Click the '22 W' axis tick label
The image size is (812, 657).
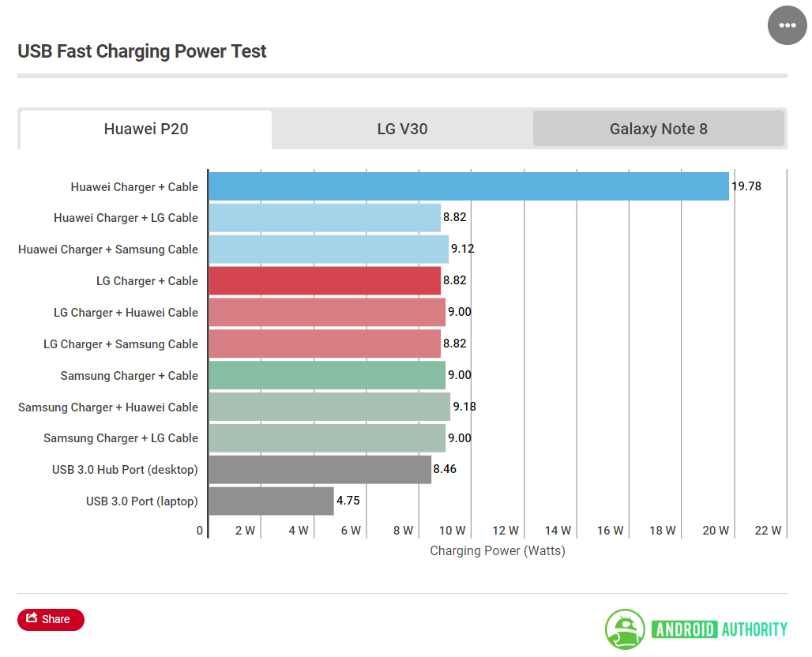tap(768, 531)
